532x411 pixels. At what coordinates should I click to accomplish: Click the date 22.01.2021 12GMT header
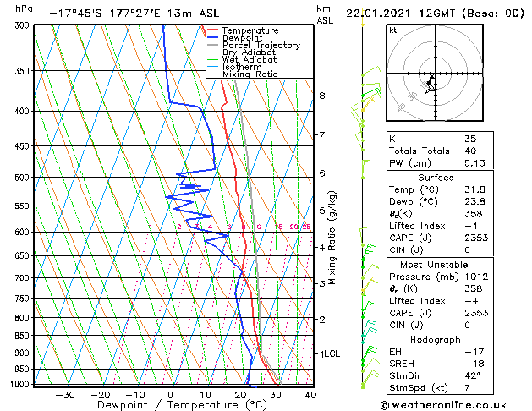click(435, 14)
